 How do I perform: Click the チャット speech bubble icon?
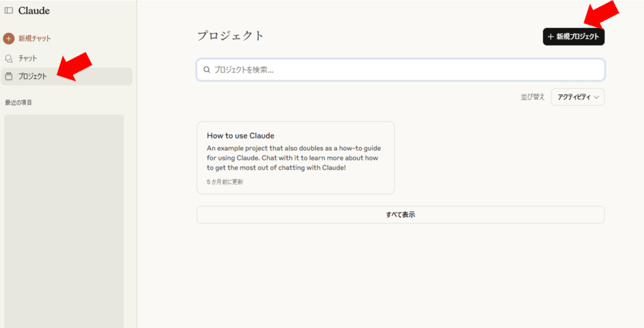[9, 59]
